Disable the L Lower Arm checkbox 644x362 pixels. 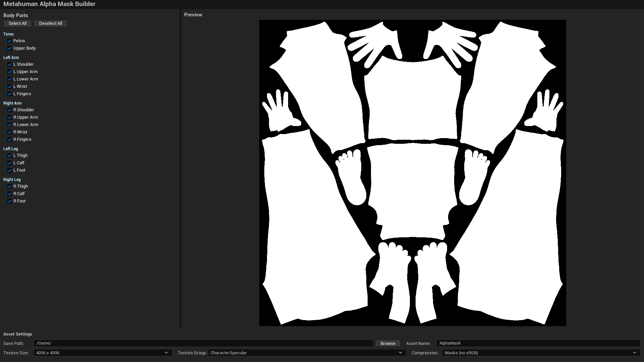pyautogui.click(x=10, y=79)
